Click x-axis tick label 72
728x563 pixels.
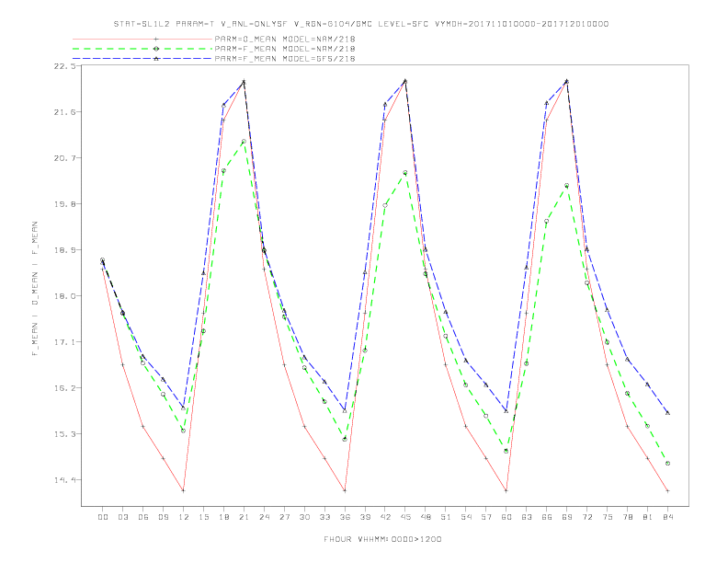pyautogui.click(x=587, y=517)
